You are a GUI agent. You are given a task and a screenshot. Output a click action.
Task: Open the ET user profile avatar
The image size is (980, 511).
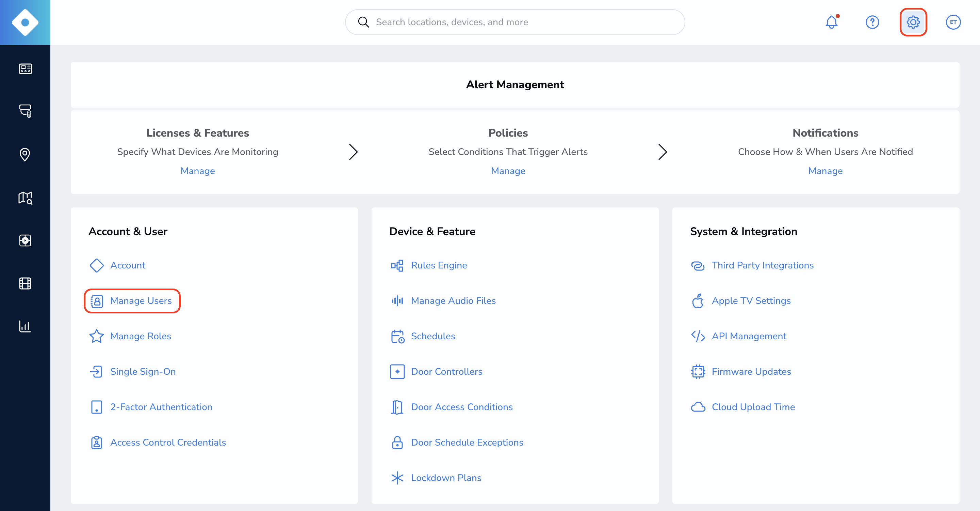pos(953,22)
